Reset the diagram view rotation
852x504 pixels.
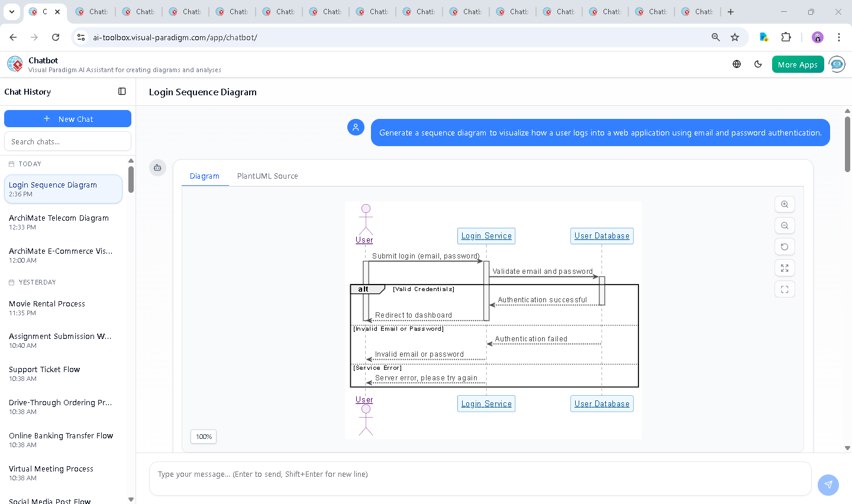tap(785, 247)
